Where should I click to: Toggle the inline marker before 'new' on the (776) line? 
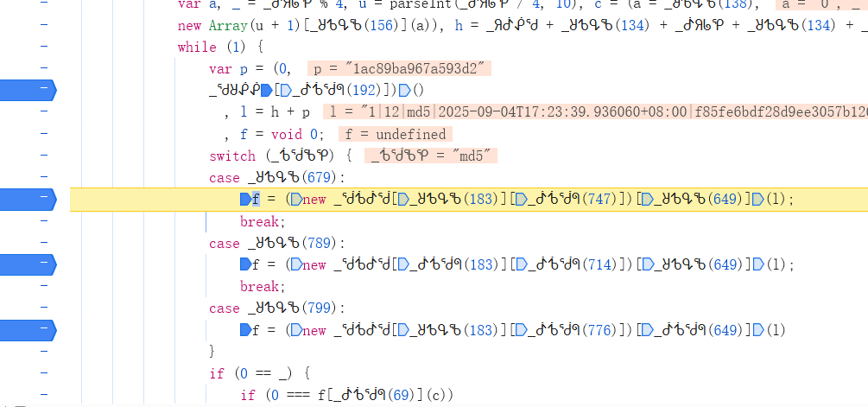point(297,330)
